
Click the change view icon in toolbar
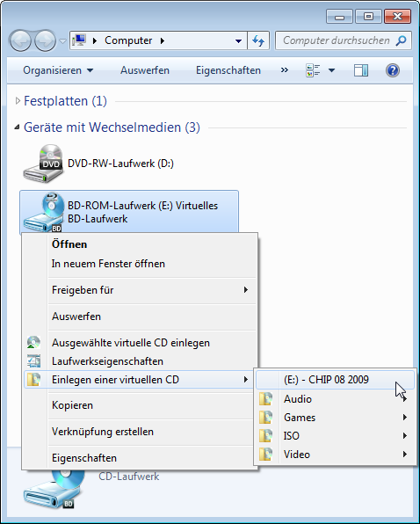[313, 70]
